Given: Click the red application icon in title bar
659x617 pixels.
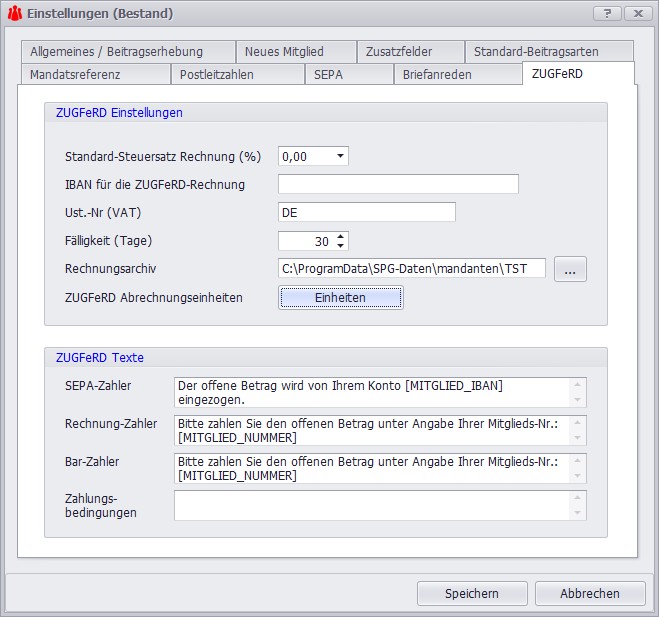Looking at the screenshot, I should coord(14,14).
